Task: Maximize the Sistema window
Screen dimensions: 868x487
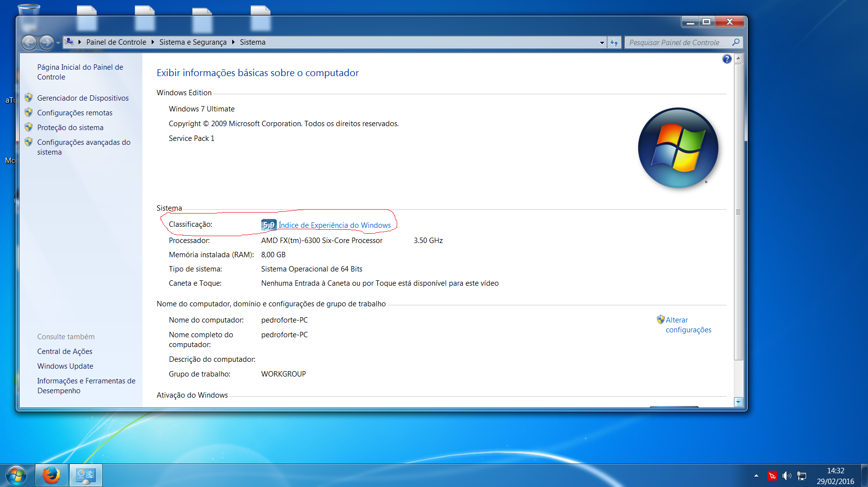Action: [706, 22]
